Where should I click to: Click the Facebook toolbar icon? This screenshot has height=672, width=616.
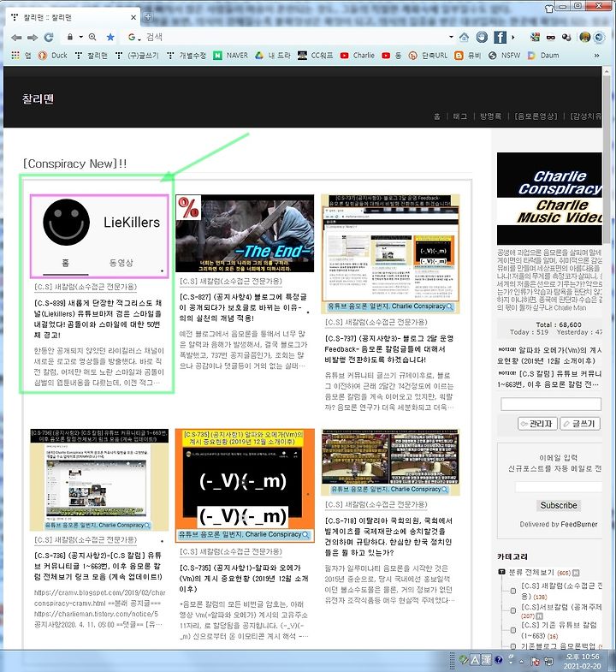[x=500, y=38]
